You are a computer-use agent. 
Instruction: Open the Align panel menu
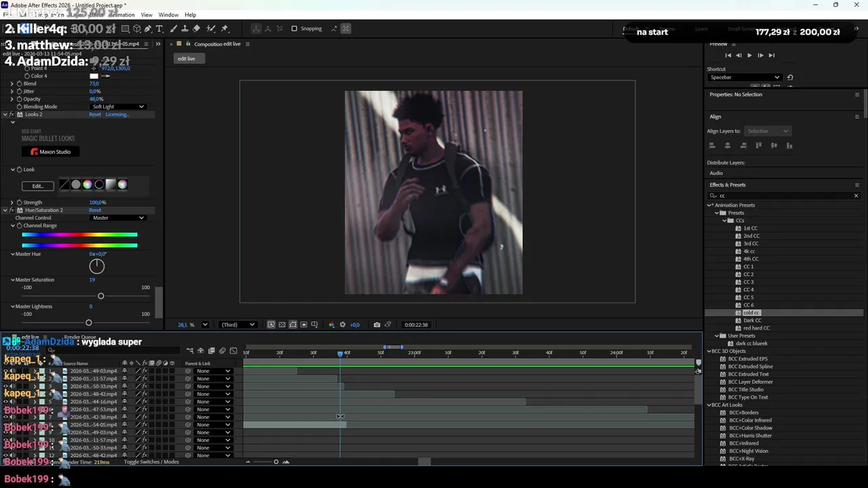856,117
